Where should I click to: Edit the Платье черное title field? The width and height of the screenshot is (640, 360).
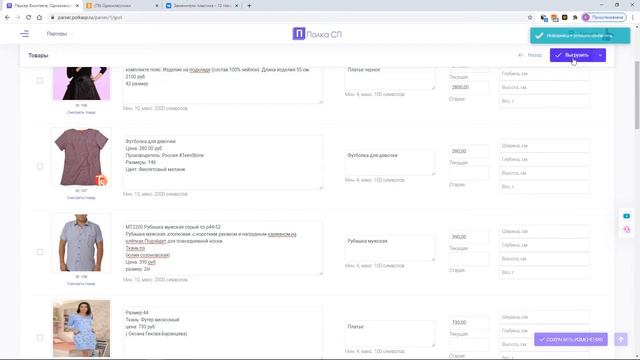[x=390, y=78]
